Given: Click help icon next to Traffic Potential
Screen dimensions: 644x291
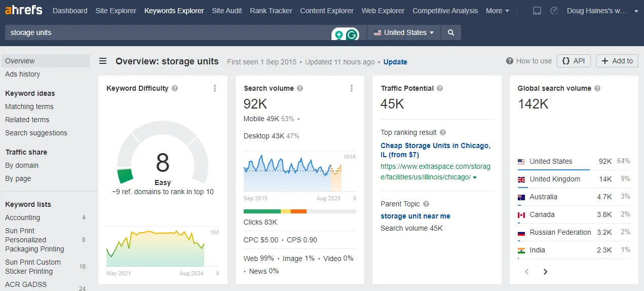Looking at the screenshot, I should (x=440, y=88).
